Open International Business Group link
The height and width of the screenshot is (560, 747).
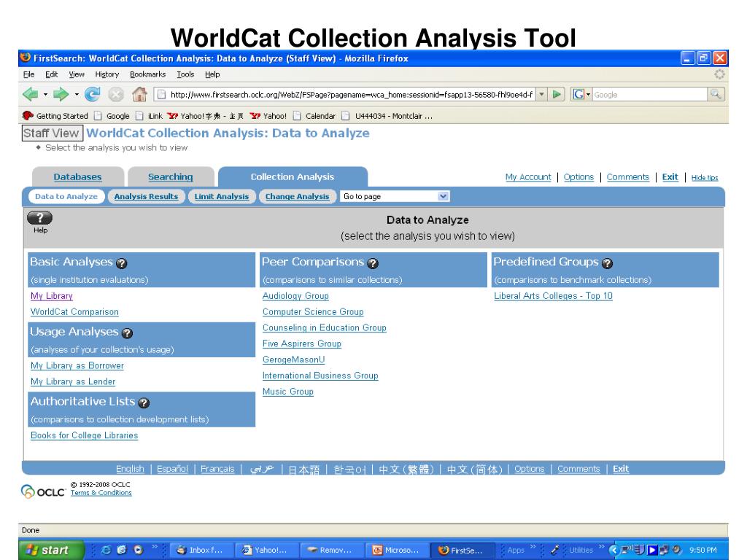point(320,376)
